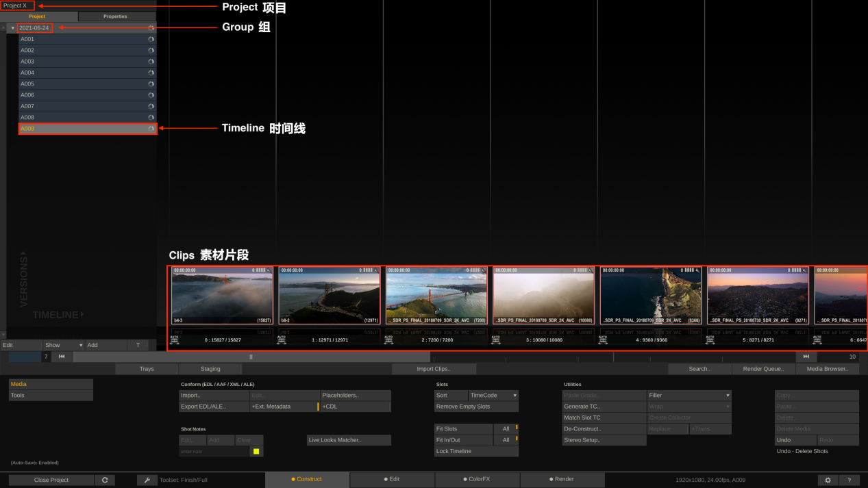Open the TimeCode sort dropdown
Screen dimensions: 868x488
(493, 396)
